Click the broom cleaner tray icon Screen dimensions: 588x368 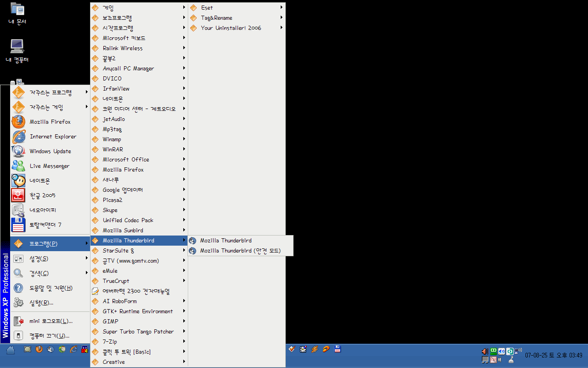point(511,360)
